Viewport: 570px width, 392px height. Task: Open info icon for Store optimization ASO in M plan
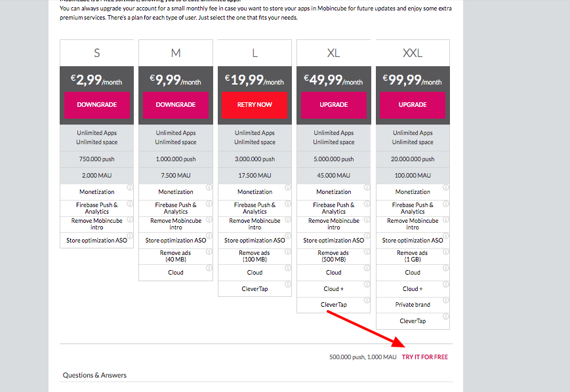click(x=209, y=236)
